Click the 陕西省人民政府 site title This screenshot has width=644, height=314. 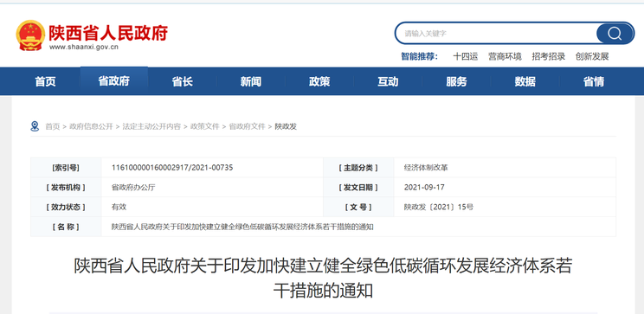click(x=108, y=33)
